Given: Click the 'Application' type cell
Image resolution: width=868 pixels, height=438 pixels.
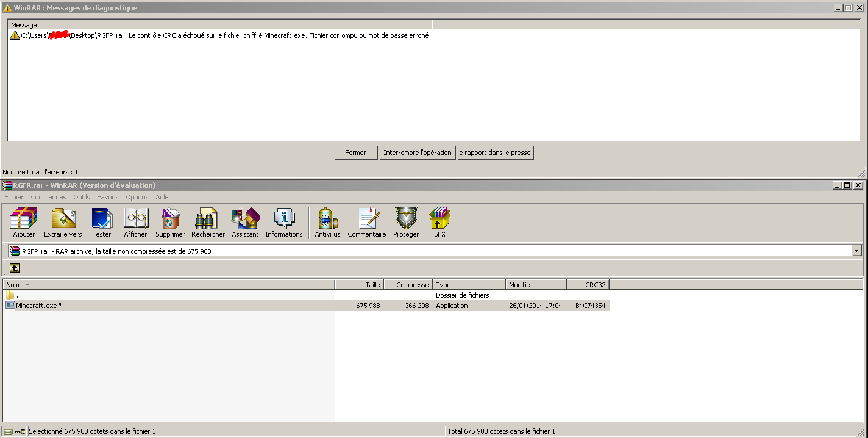Looking at the screenshot, I should (x=452, y=306).
